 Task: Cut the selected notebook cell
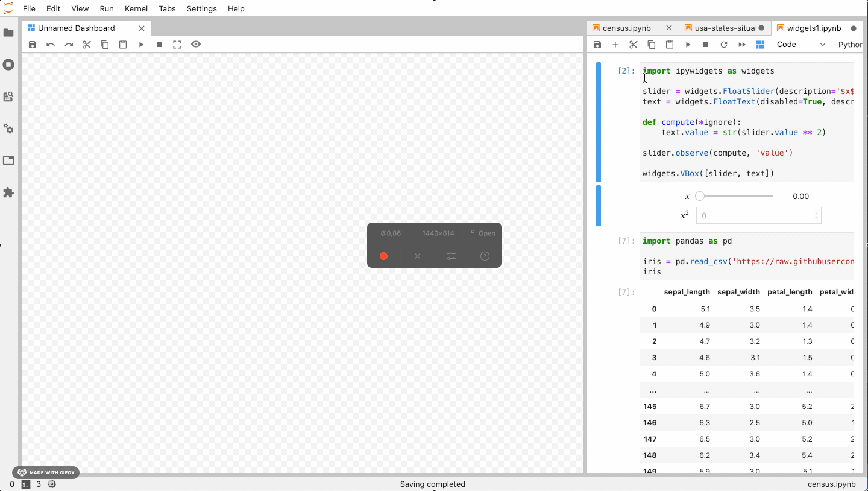pos(634,45)
